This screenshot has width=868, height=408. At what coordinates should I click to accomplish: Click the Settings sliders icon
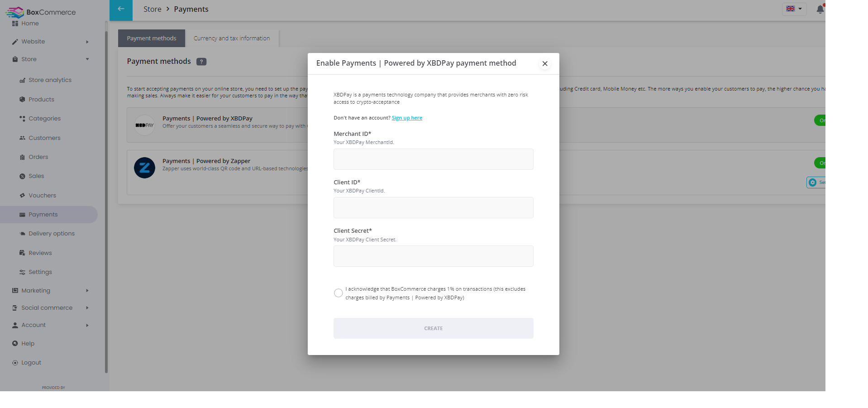pyautogui.click(x=22, y=272)
